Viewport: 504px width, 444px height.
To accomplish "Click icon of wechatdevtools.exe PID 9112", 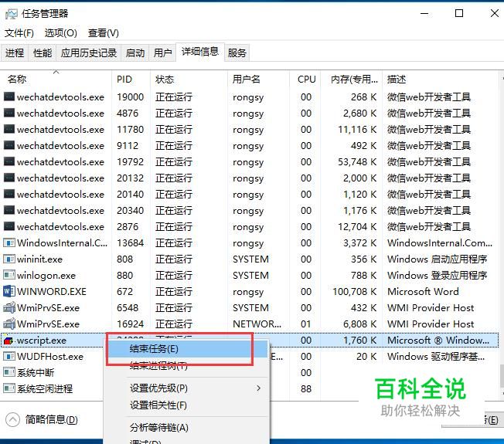I will pos(9,145).
